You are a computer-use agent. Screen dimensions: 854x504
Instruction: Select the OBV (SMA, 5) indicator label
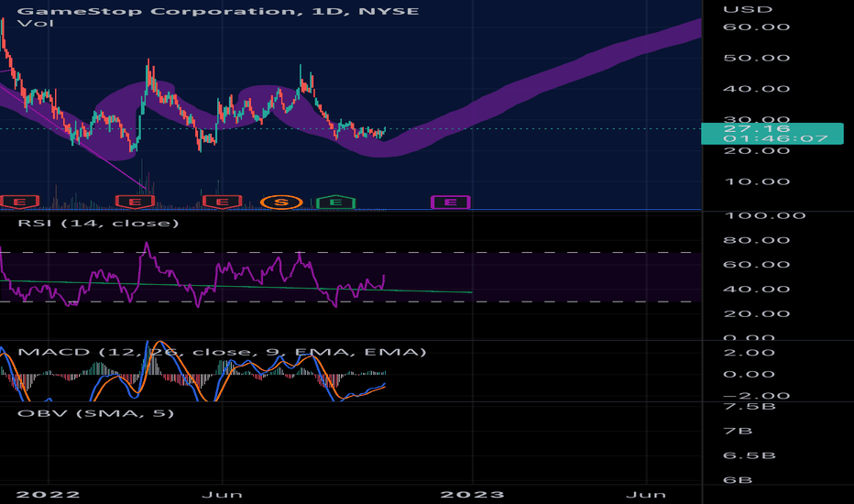tap(96, 413)
